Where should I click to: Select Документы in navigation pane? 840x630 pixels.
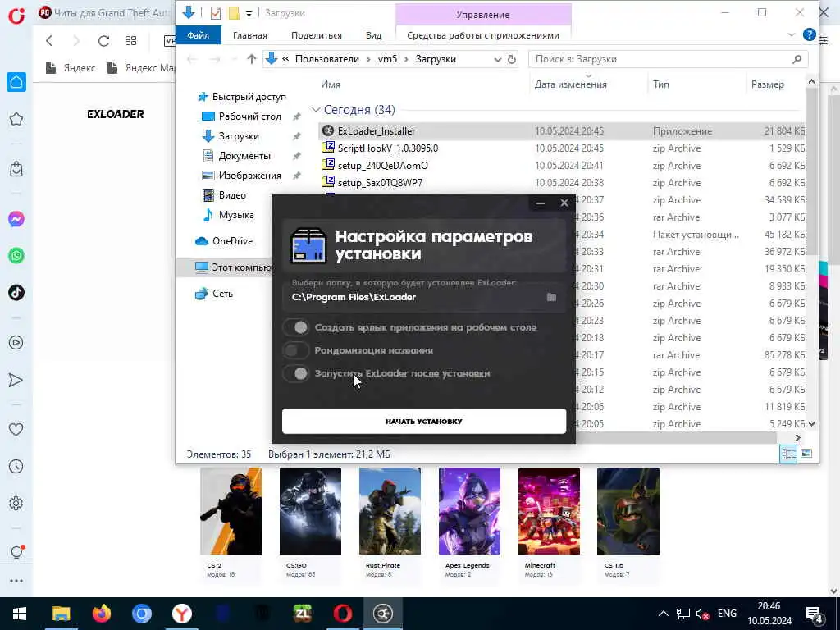244,156
